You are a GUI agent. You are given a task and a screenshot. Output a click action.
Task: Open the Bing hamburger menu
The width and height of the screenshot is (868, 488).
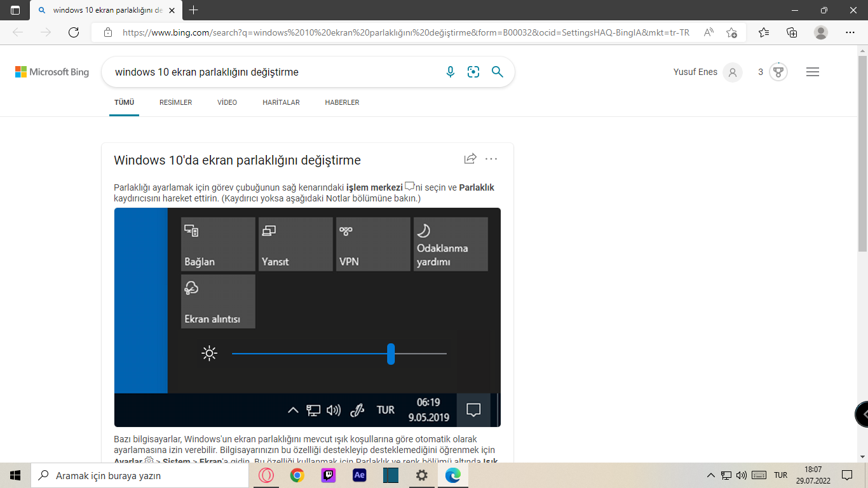tap(812, 72)
